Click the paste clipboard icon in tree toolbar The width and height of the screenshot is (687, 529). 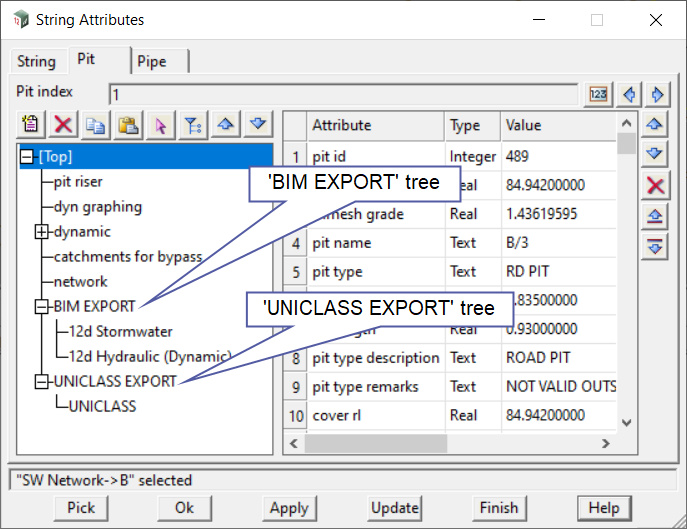(128, 124)
